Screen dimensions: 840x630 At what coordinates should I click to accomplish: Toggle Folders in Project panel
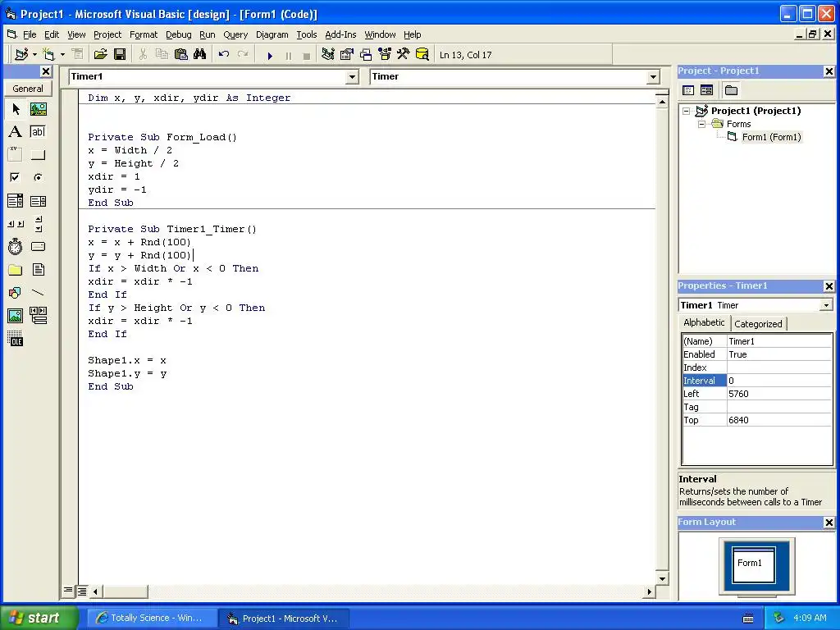[731, 90]
